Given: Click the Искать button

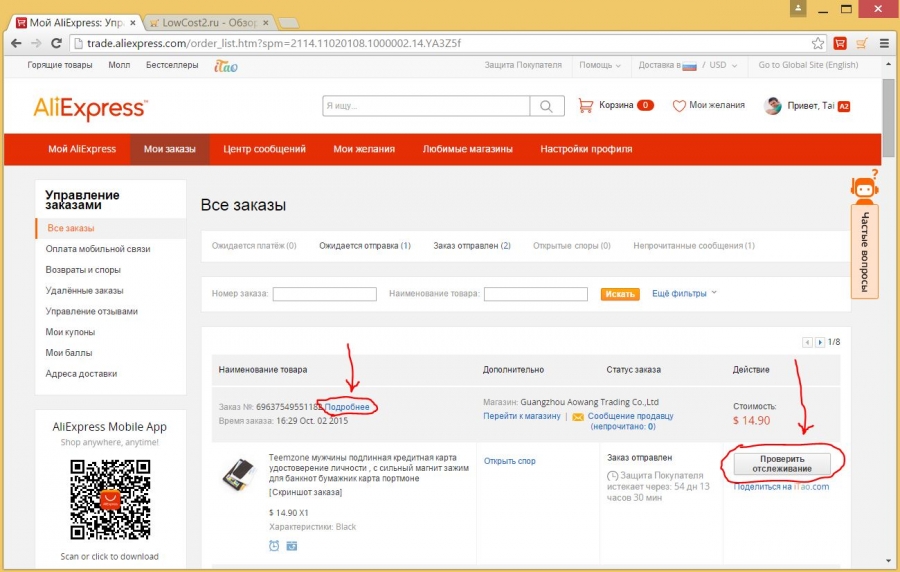Looking at the screenshot, I should (x=620, y=294).
